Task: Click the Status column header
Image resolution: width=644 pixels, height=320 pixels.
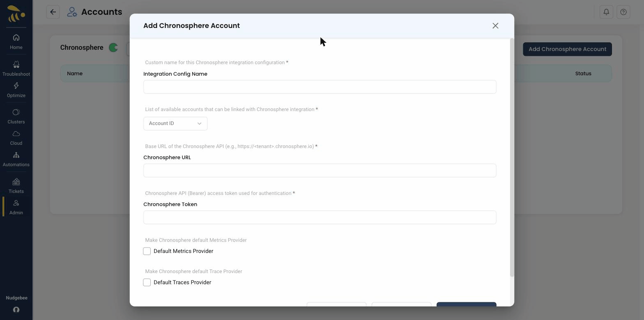Action: pyautogui.click(x=583, y=74)
